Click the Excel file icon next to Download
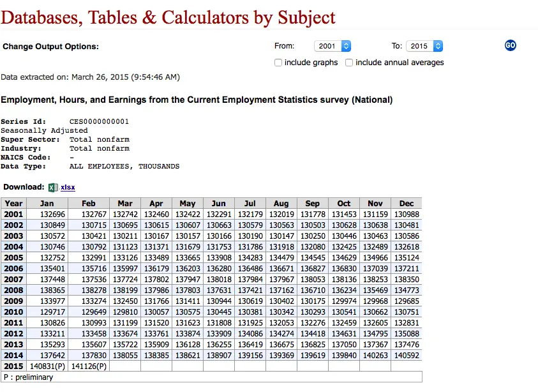 pos(53,188)
